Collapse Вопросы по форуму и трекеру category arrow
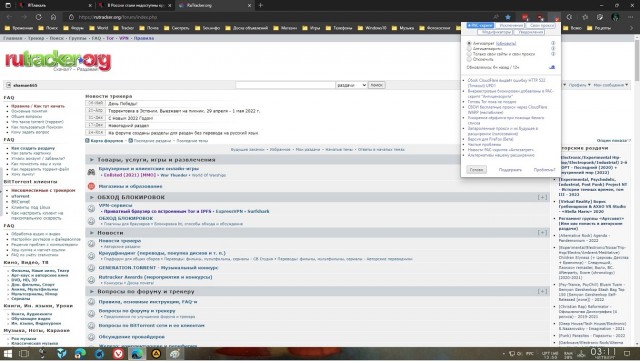This screenshot has height=361, width=640. point(91,292)
